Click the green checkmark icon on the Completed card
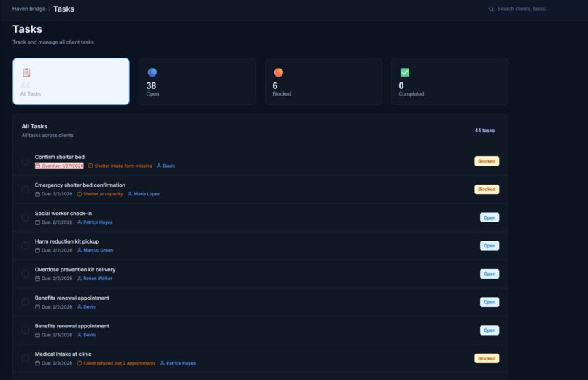Viewport: 588px width, 380px height. coord(405,72)
